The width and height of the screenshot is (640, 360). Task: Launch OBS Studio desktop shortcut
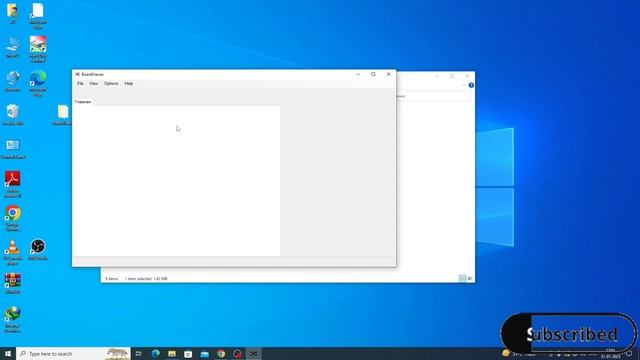click(x=38, y=249)
